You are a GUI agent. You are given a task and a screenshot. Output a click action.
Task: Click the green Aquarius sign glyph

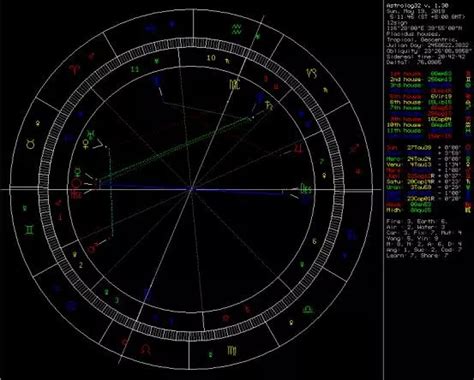coord(237,29)
